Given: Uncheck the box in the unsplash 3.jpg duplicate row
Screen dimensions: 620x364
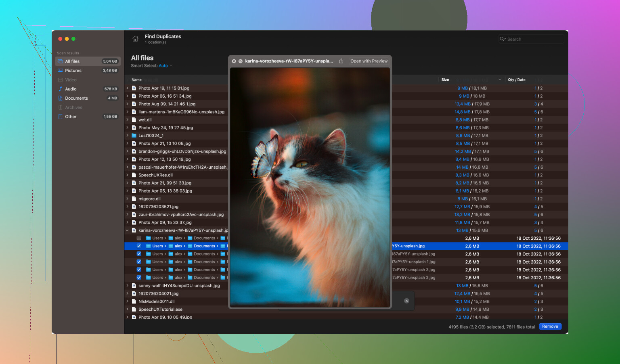Looking at the screenshot, I should [x=139, y=270].
